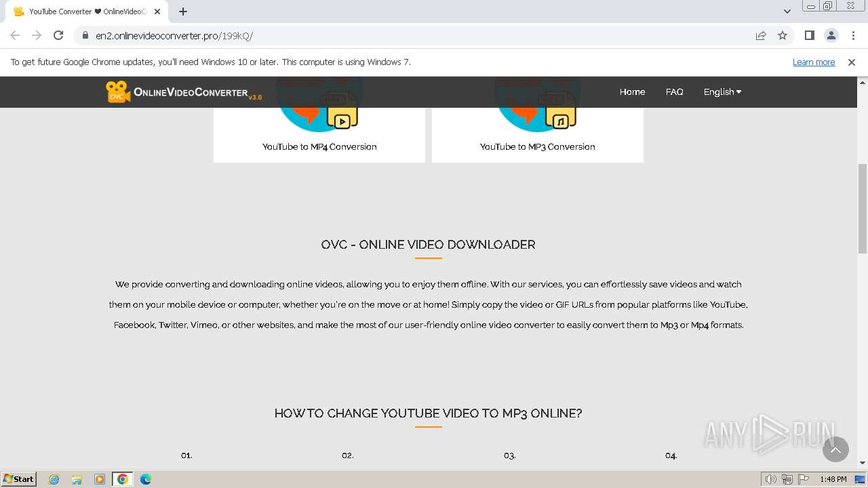Launch Microsoft Edge from taskbar
868x488 pixels.
click(x=146, y=479)
